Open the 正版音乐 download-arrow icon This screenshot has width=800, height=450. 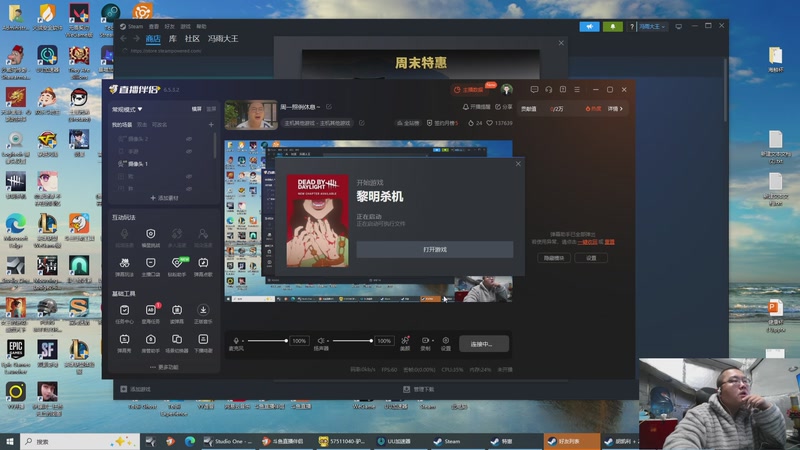click(203, 310)
